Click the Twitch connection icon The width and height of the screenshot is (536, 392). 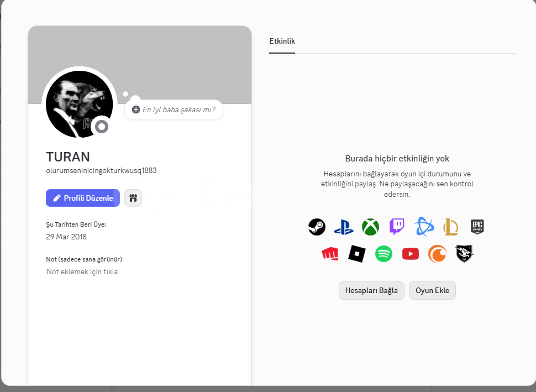point(397,227)
